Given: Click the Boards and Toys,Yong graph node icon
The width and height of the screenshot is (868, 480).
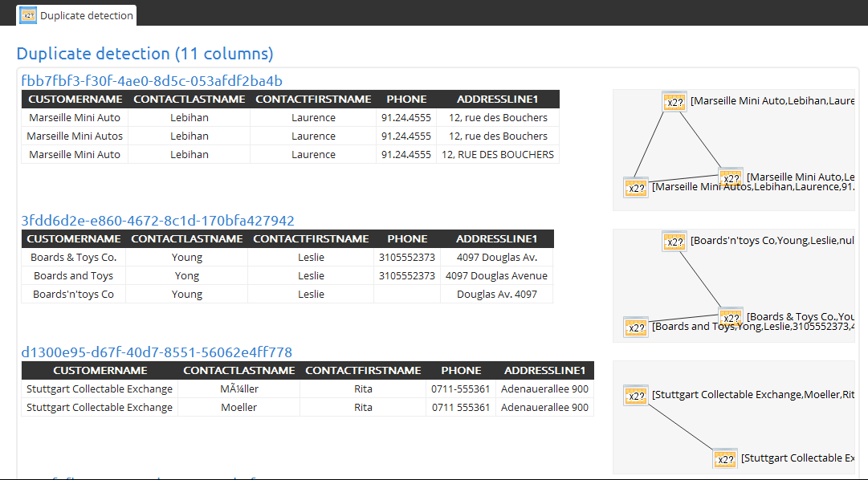Looking at the screenshot, I should click(635, 327).
